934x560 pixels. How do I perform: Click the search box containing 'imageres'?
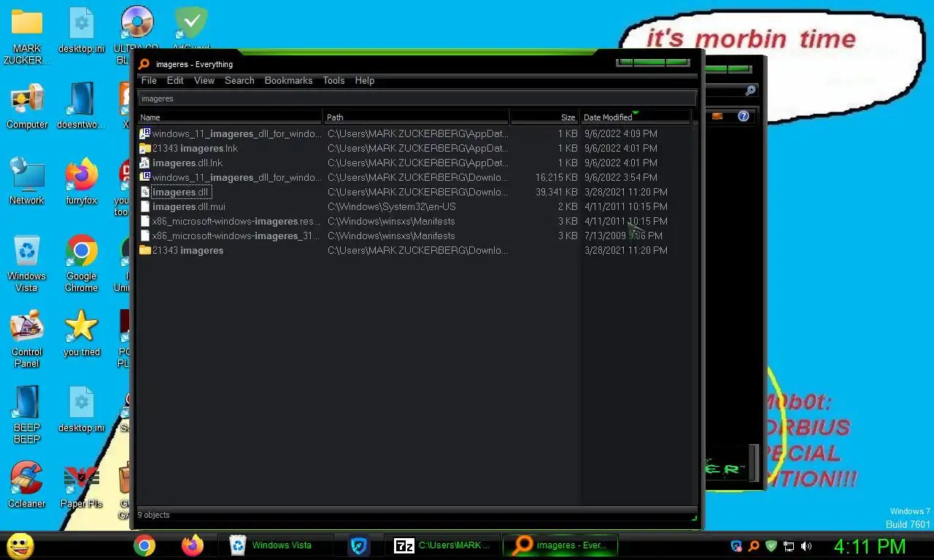click(417, 98)
